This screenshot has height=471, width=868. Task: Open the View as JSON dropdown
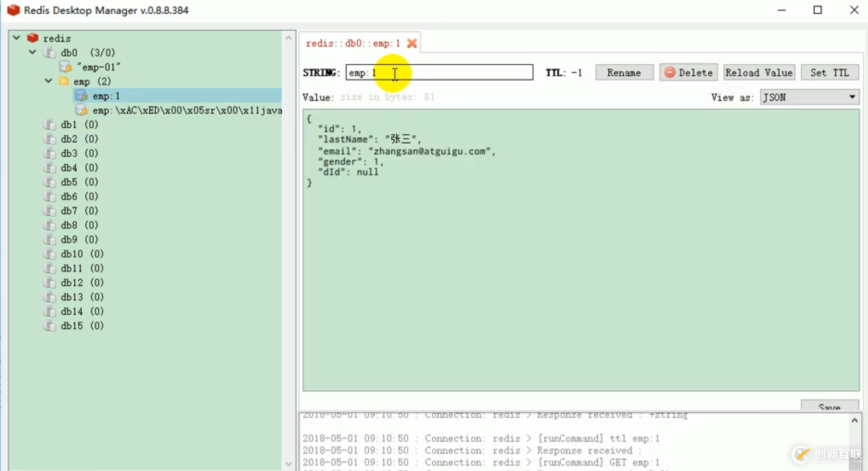[809, 97]
